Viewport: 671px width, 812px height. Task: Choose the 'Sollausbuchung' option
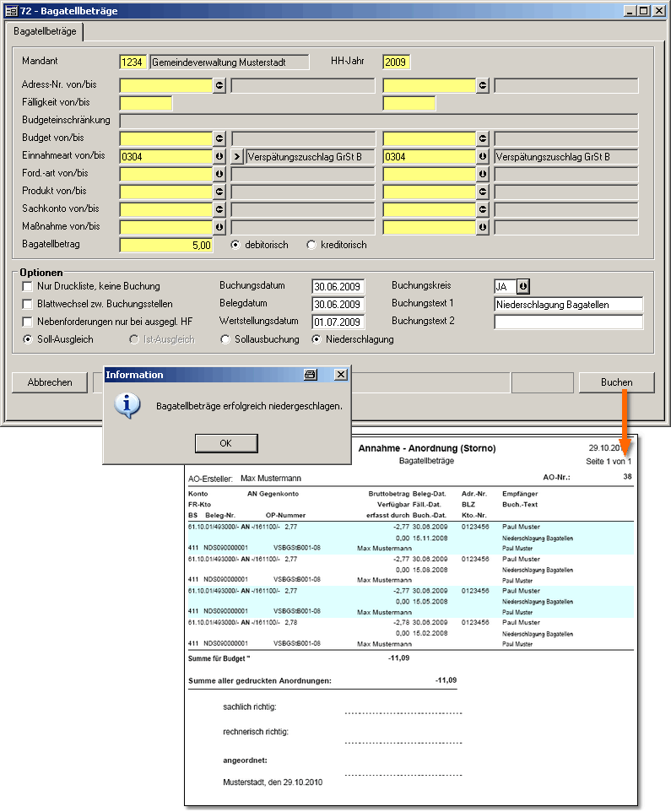click(225, 339)
